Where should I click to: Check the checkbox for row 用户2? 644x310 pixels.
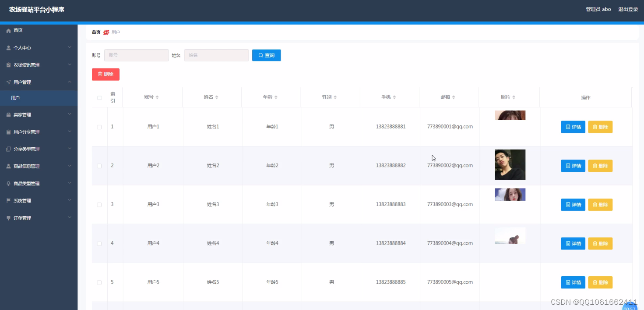point(99,166)
